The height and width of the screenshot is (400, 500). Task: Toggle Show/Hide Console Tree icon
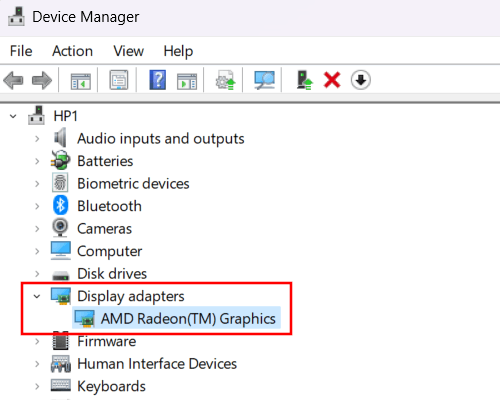click(81, 81)
